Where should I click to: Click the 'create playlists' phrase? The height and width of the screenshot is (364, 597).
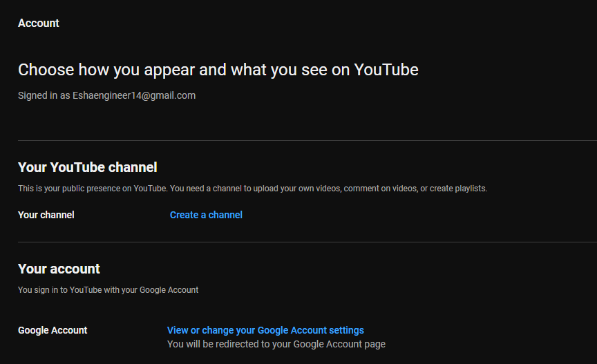(x=458, y=189)
